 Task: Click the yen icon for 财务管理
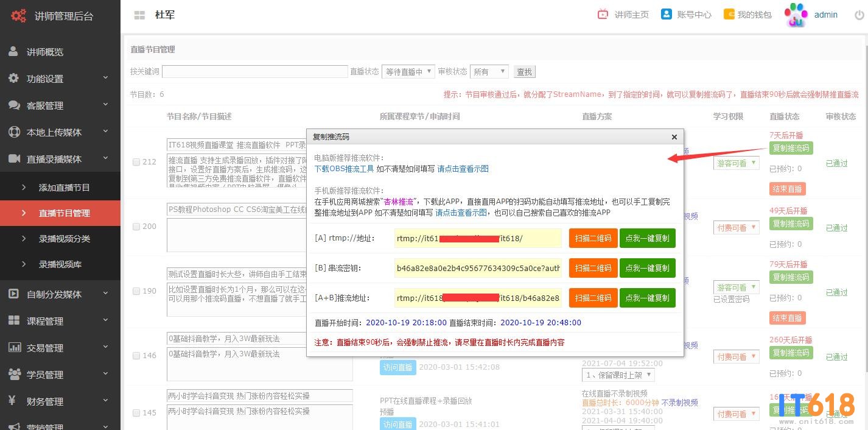(12, 401)
